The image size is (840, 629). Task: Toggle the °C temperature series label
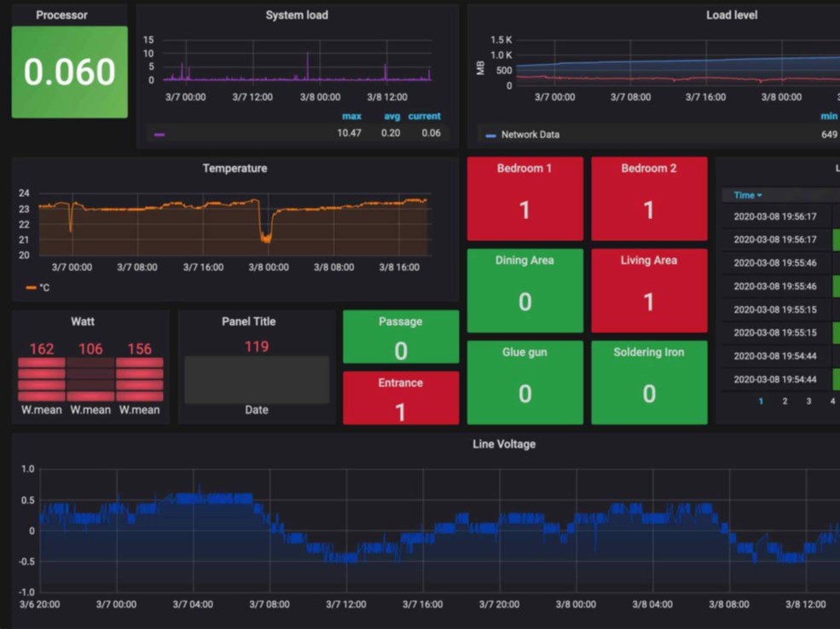(44, 288)
